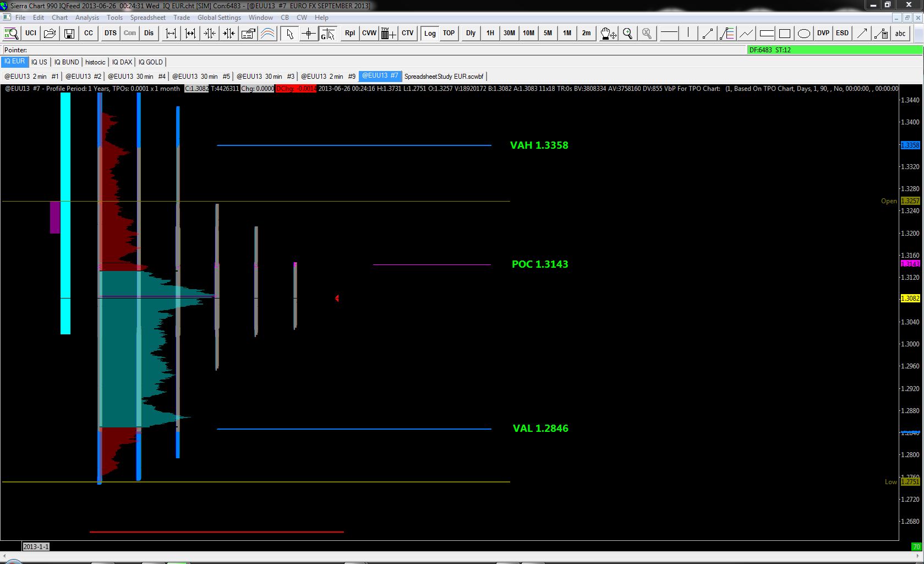Switch chart to 5M timeframe

click(x=548, y=33)
